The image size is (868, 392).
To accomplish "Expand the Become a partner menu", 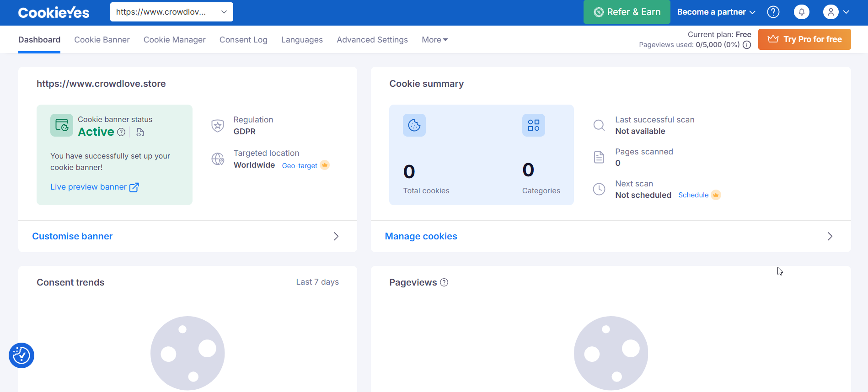I will pyautogui.click(x=716, y=12).
